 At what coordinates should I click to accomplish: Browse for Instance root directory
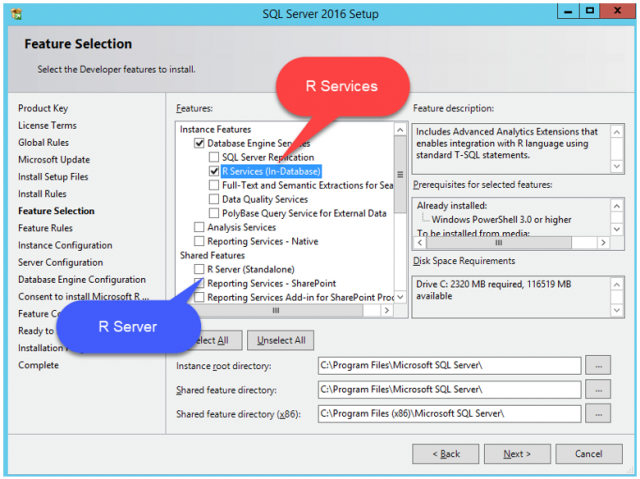598,365
